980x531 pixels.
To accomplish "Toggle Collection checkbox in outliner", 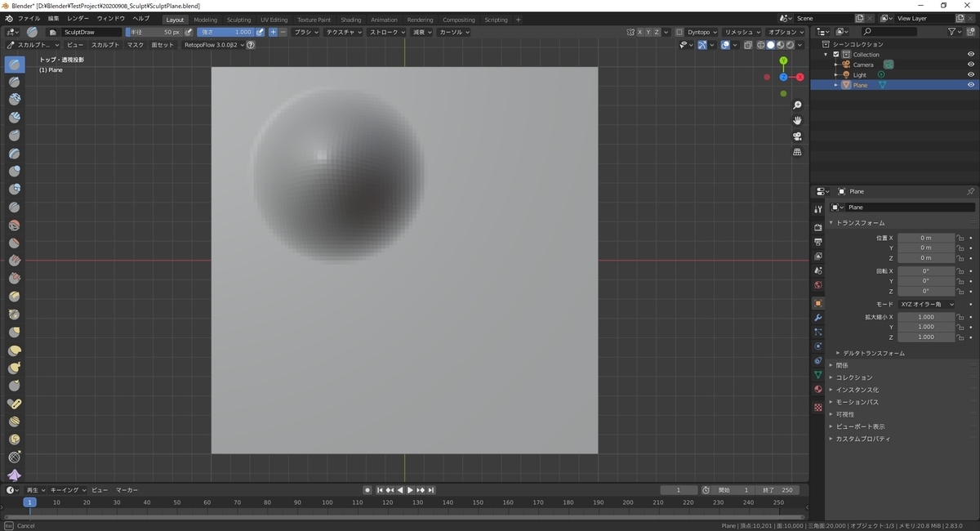I will (836, 55).
